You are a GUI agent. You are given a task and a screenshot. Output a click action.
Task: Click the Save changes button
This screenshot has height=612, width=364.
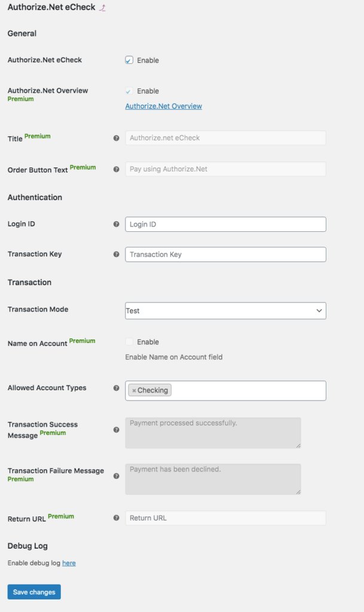(x=34, y=592)
